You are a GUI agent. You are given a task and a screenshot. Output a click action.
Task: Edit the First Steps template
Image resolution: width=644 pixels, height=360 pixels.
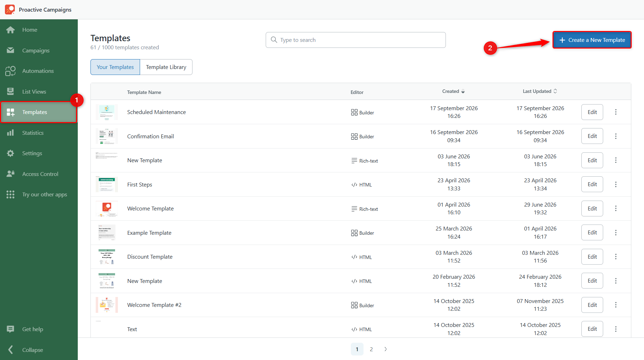[592, 184]
